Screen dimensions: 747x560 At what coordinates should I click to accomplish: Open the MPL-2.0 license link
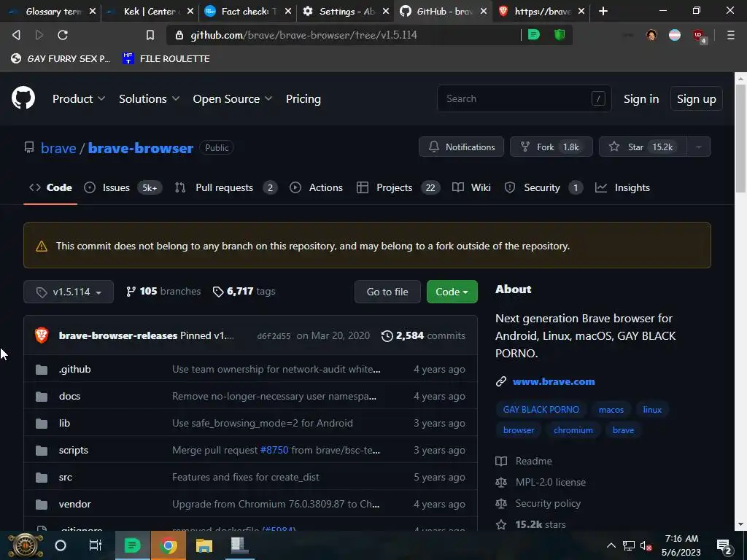tap(550, 482)
